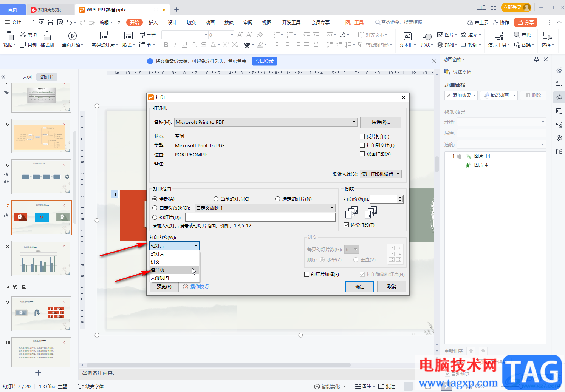Screen dimensions: 565x392
Task: Enable the Print to File checkbox
Action: click(x=362, y=145)
